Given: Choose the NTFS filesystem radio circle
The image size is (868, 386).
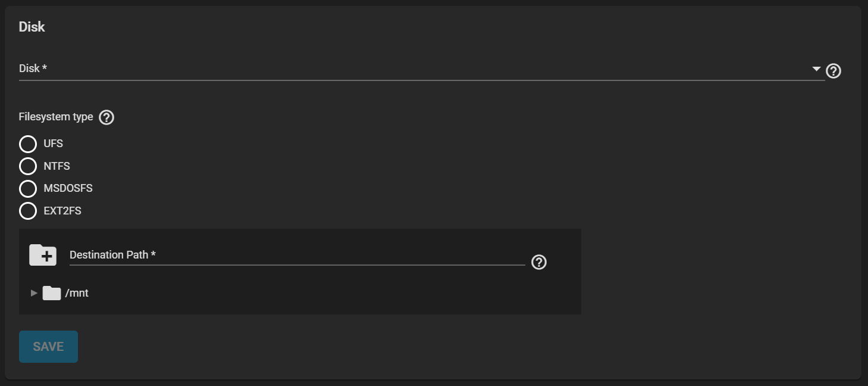Looking at the screenshot, I should (28, 166).
